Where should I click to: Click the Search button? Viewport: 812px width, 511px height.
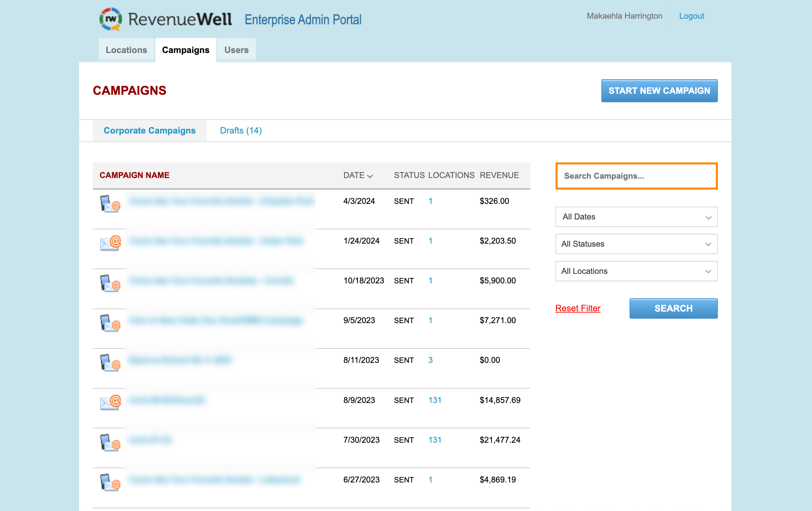click(673, 309)
